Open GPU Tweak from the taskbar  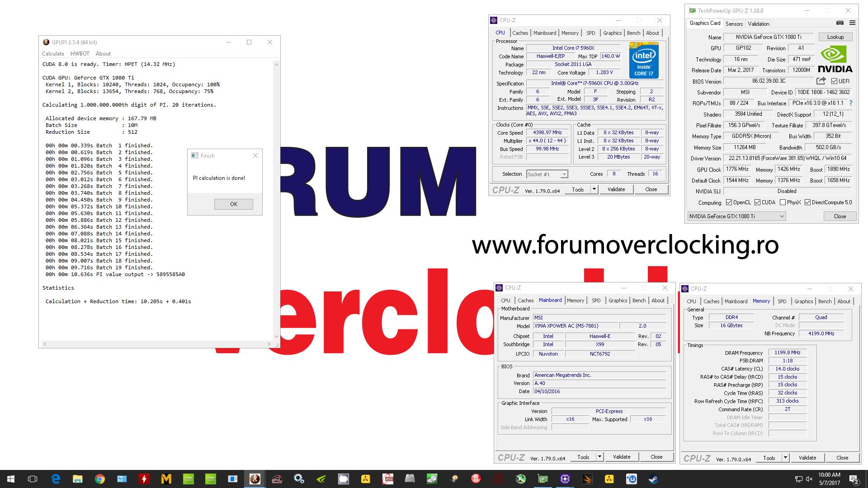(277, 479)
